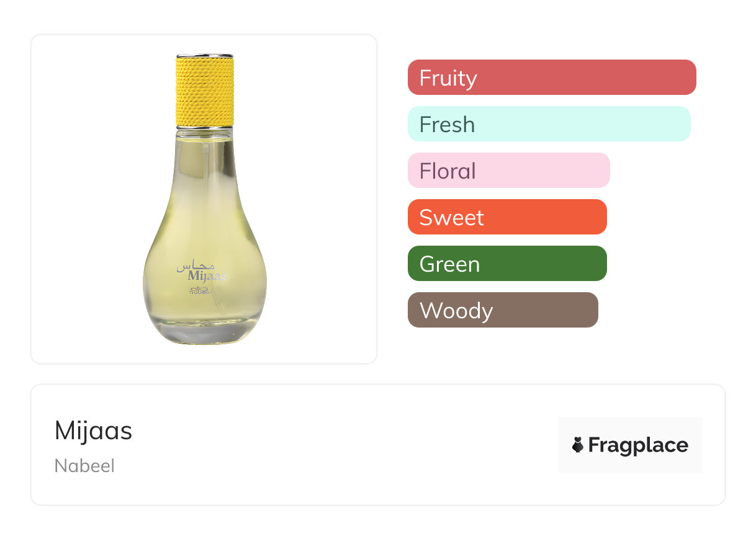
Task: Click the silver collar beneath the cap
Action: pyautogui.click(x=205, y=128)
